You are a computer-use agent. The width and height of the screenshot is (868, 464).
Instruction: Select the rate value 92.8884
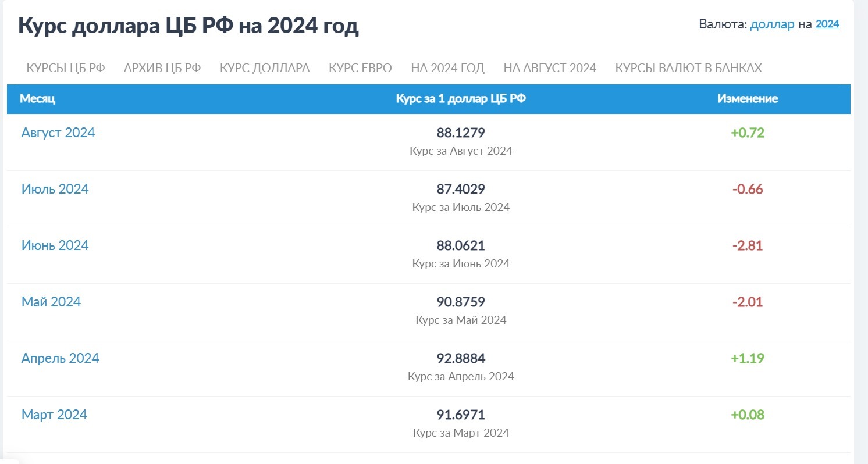[x=461, y=359]
